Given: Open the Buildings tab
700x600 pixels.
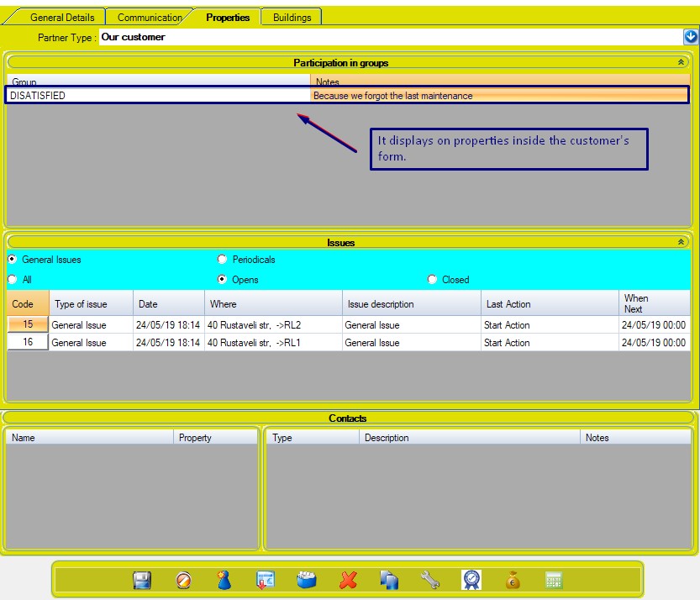Looking at the screenshot, I should [292, 17].
